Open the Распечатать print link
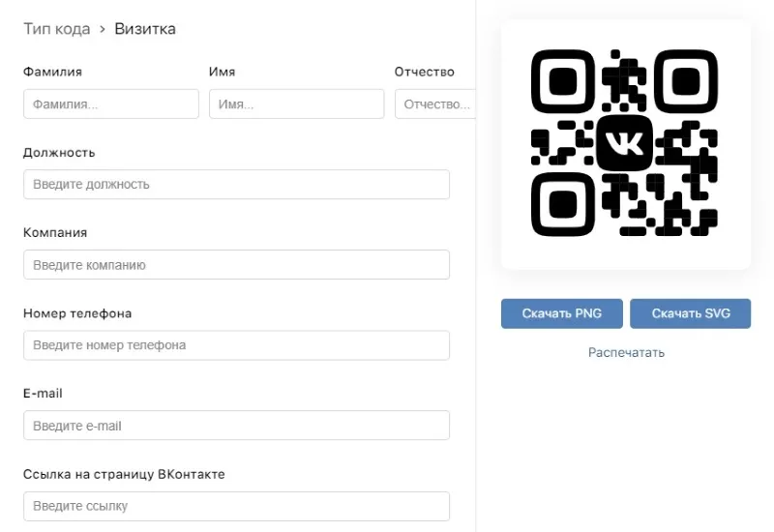Viewport: 774px width, 532px height. [x=626, y=353]
